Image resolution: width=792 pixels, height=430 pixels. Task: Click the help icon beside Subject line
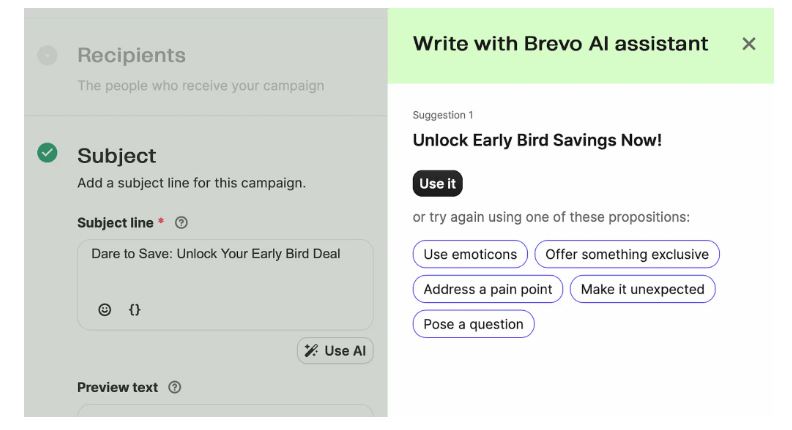(x=181, y=223)
